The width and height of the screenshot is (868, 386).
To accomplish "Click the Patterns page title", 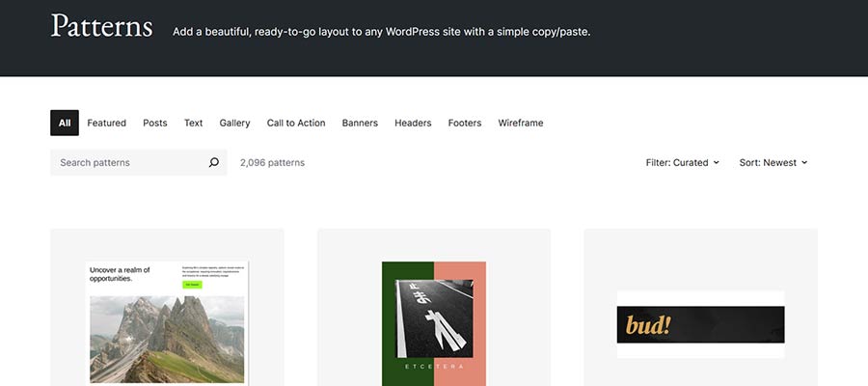I will click(101, 27).
